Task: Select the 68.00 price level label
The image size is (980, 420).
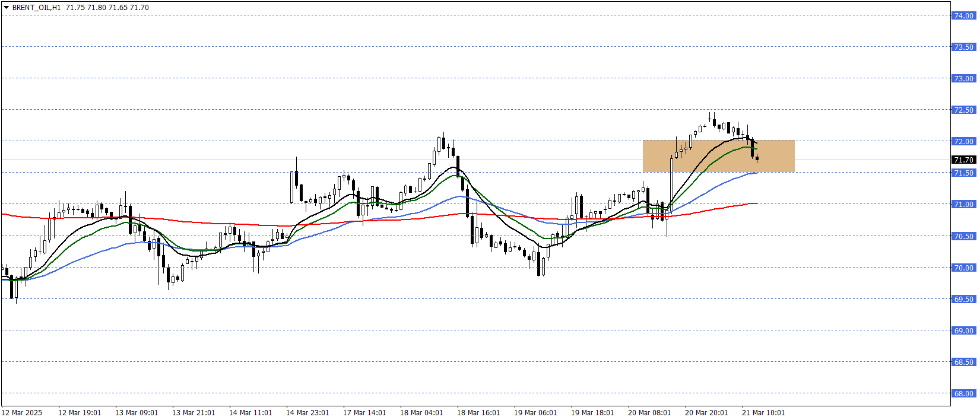Action: coord(963,394)
